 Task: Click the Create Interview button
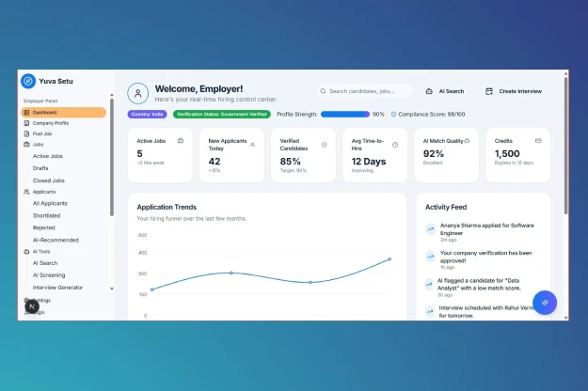[514, 91]
